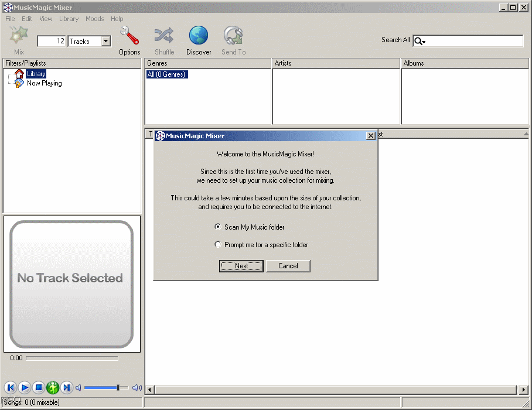Click the main window title bar icon
532x410 pixels.
(x=8, y=7)
